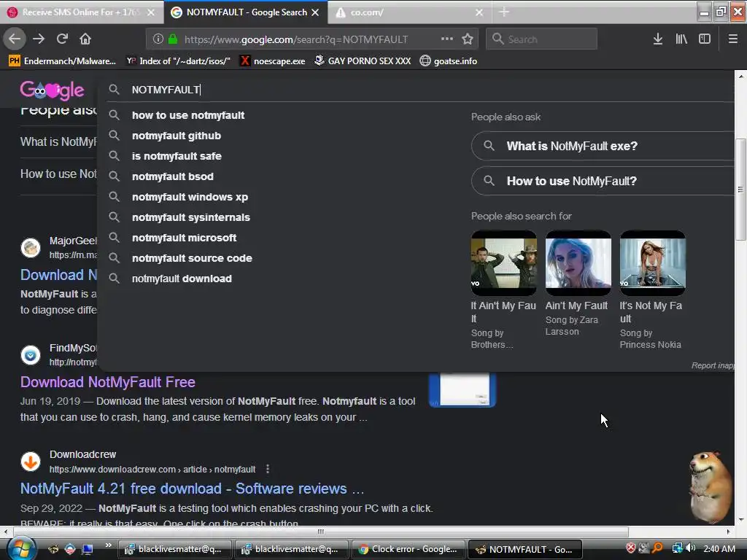The image size is (747, 560).
Task: Select suggestion 'how to use notmyfault'
Action: [x=188, y=115]
